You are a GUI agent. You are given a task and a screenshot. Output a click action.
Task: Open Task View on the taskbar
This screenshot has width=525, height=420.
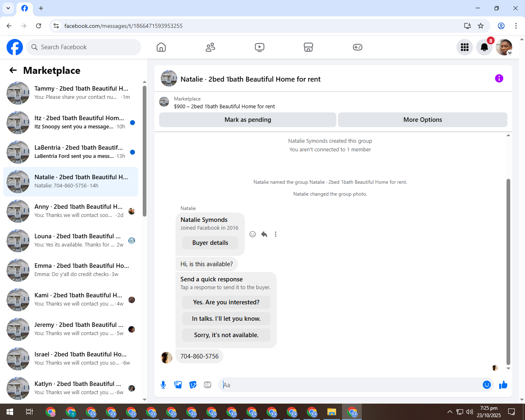[x=30, y=412]
